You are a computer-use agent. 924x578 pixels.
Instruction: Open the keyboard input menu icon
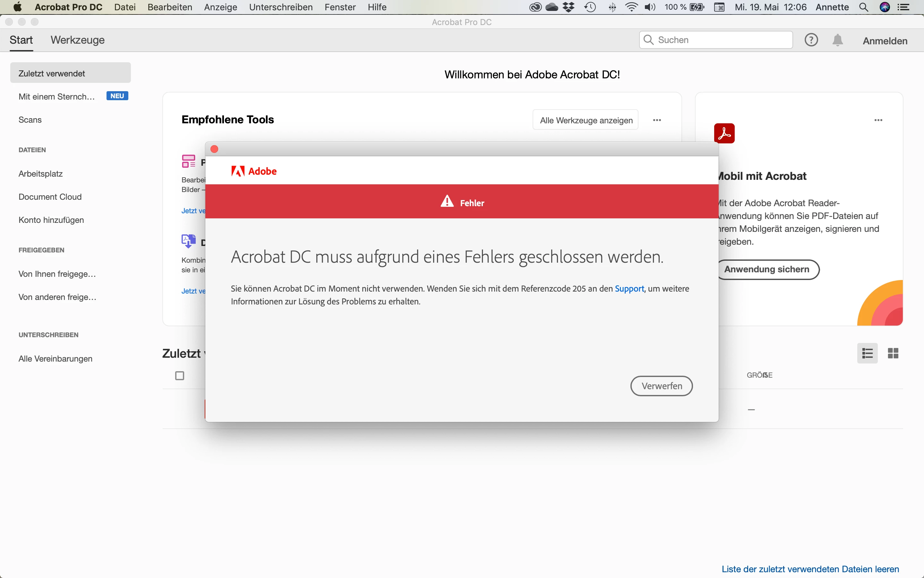tap(719, 7)
